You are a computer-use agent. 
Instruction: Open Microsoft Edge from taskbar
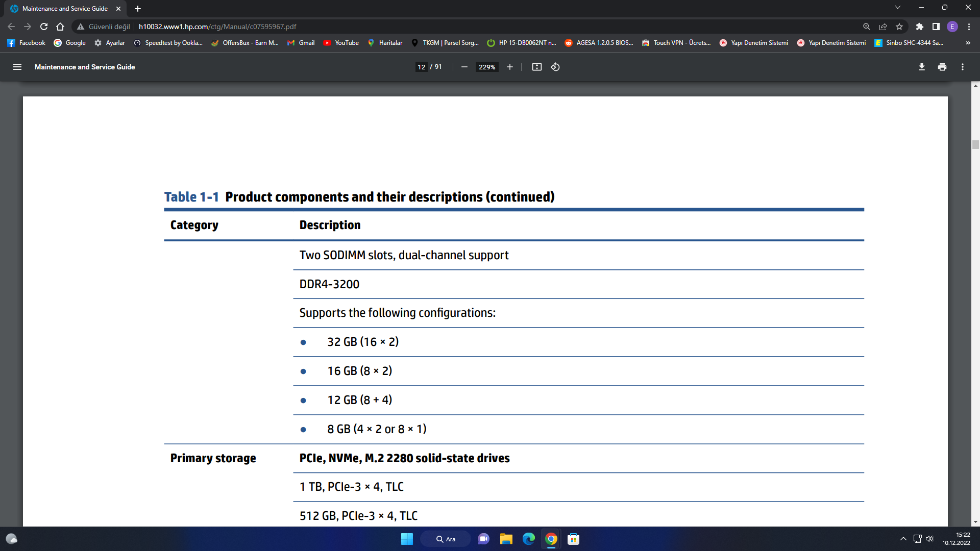pos(528,539)
